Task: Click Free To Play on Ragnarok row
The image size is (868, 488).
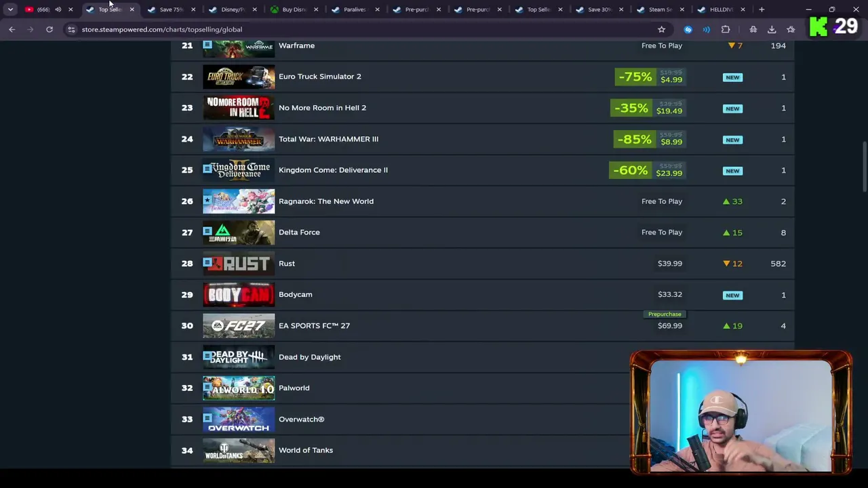Action: click(662, 201)
